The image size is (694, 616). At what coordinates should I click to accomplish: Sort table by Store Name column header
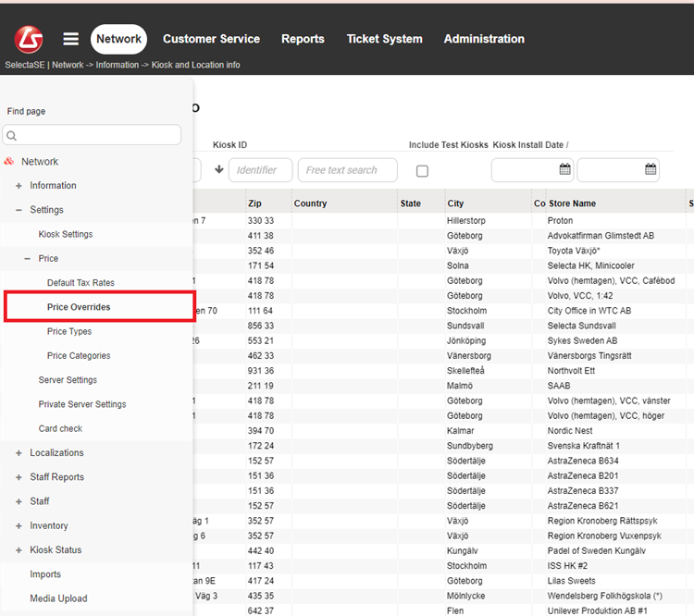coord(572,203)
